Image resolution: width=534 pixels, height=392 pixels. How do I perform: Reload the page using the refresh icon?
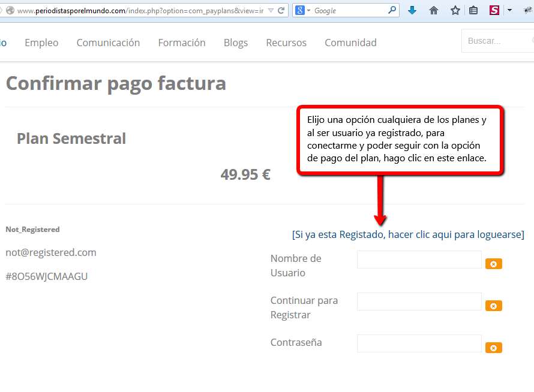coord(281,10)
